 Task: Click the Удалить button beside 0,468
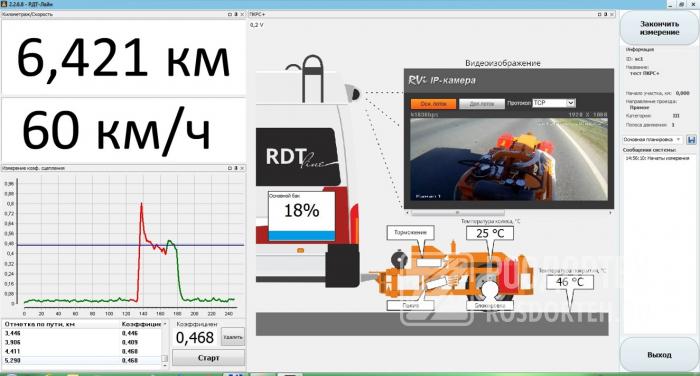coord(233,337)
